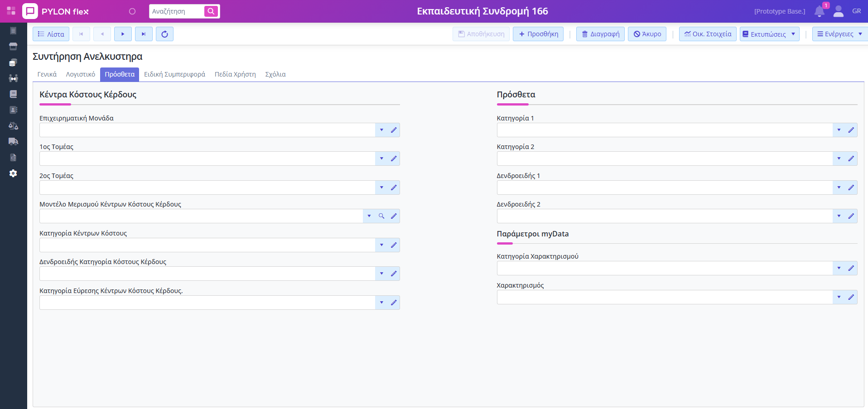
Task: Click into the Αναζήτηση search field
Action: [177, 11]
